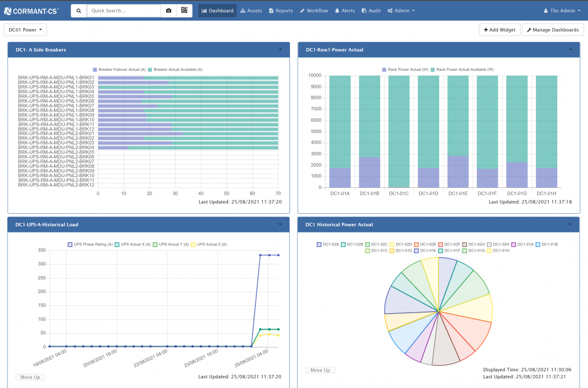Click the DC1-02A legend color swatch
The width and height of the screenshot is (588, 388).
(x=319, y=244)
